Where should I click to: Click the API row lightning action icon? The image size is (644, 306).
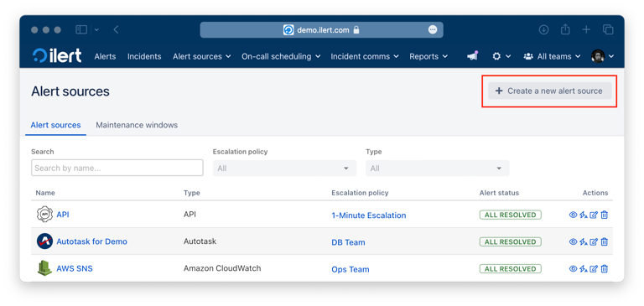pyautogui.click(x=584, y=215)
